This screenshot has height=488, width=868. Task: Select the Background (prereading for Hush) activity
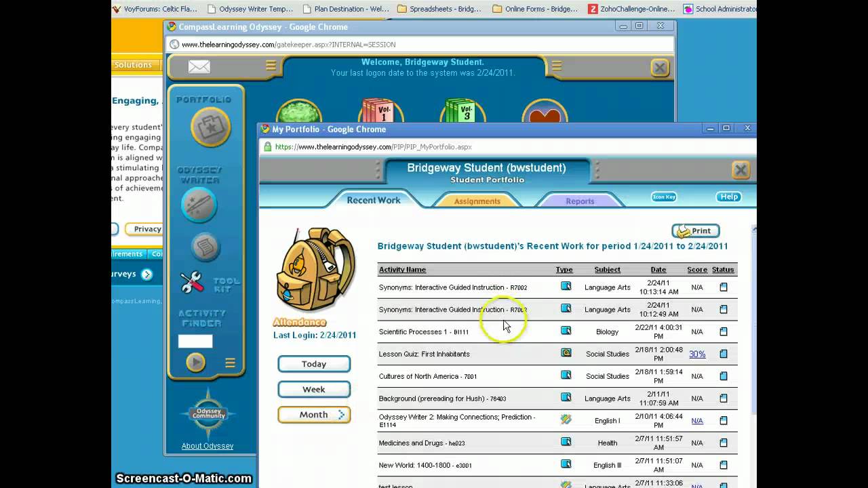tap(442, 399)
